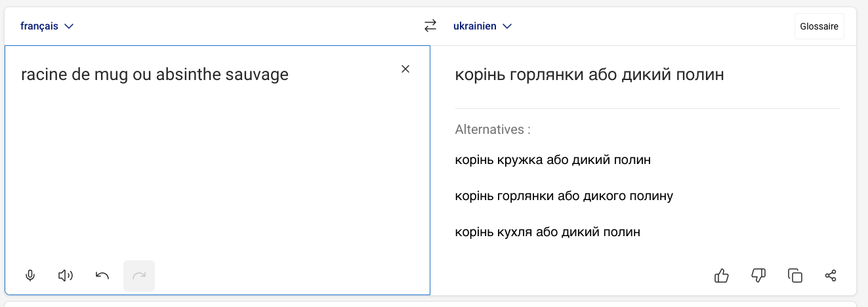The height and width of the screenshot is (307, 868).
Task: Click the microphone dictation icon
Action: pyautogui.click(x=30, y=276)
